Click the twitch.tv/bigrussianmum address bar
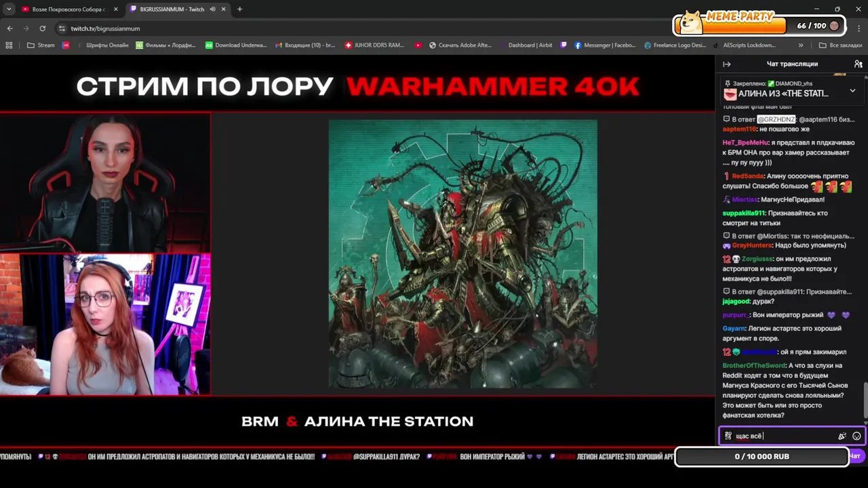Screen dimensions: 868x488 tap(105, 28)
